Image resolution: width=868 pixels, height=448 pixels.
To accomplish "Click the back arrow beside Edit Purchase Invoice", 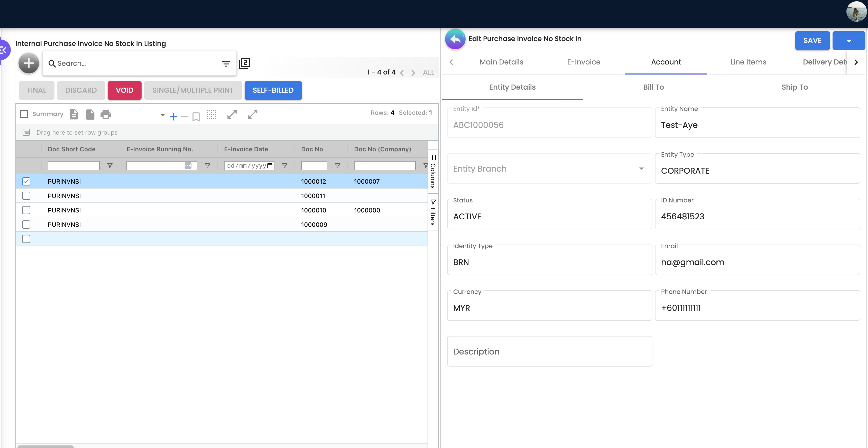I will [x=455, y=39].
